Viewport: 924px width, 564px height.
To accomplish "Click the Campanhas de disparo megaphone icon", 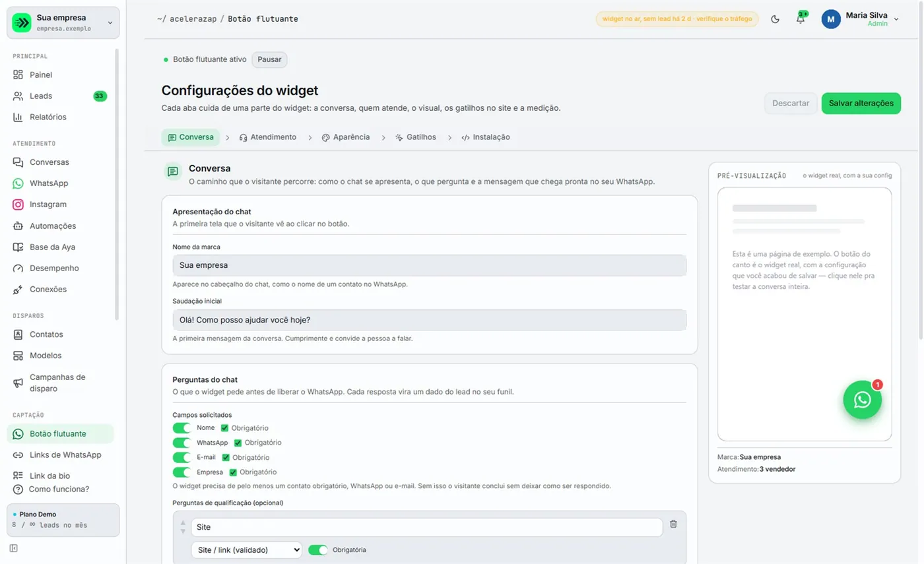I will point(18,383).
